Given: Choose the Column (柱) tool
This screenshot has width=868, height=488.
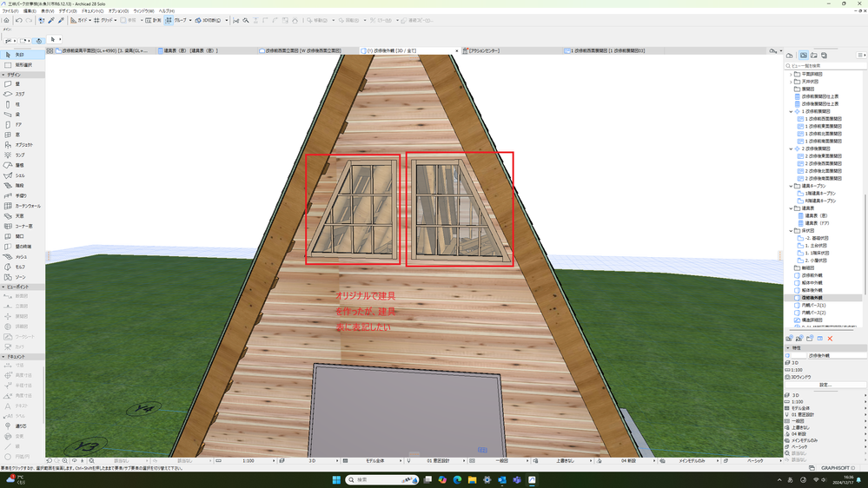Looking at the screenshot, I should click(x=22, y=104).
